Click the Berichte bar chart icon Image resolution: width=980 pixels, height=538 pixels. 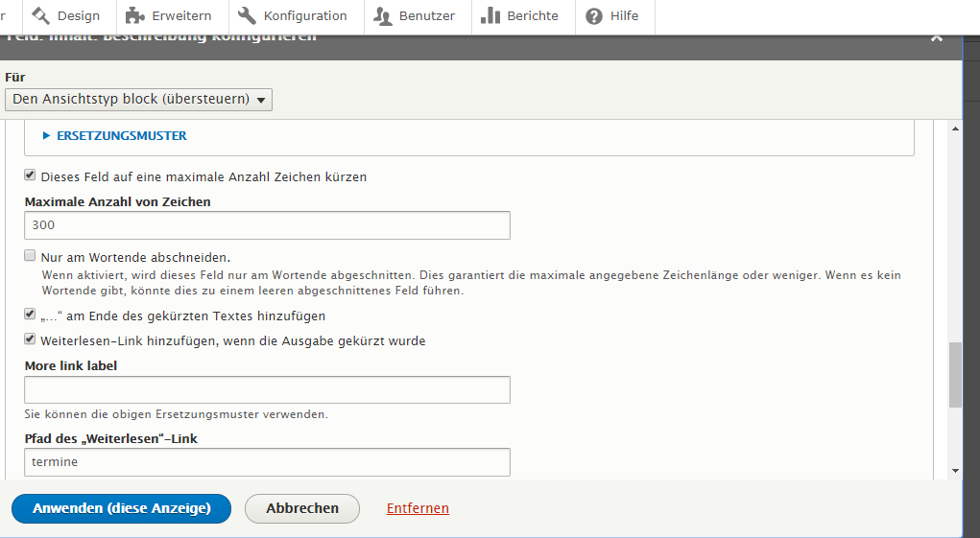(x=490, y=15)
